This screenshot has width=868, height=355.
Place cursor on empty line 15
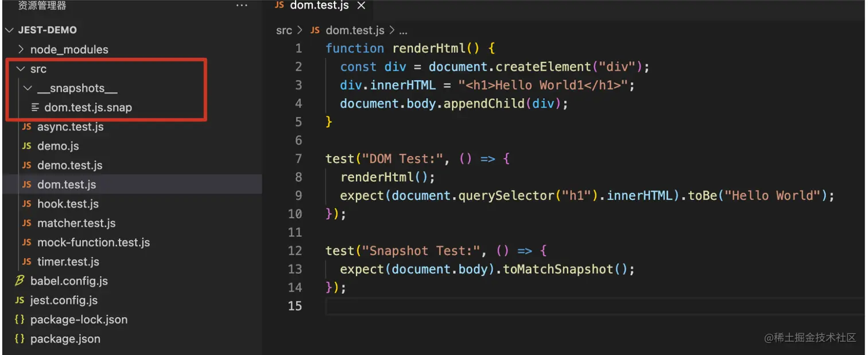[594, 306]
